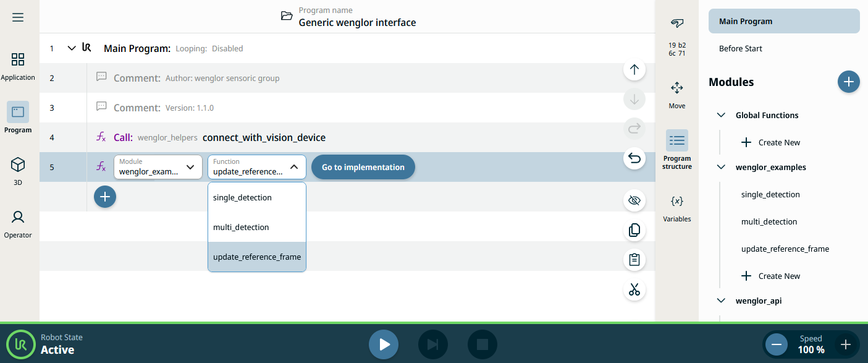
Task: Play the program
Action: pyautogui.click(x=384, y=344)
